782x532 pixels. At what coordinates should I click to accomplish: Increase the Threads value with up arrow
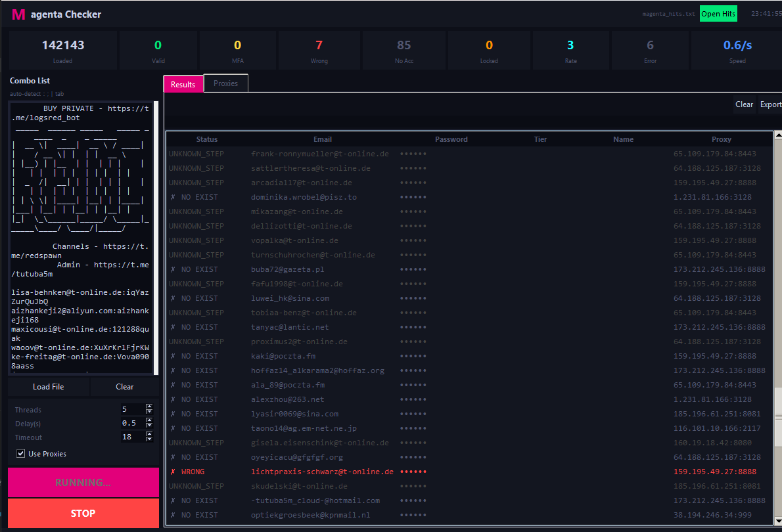(149, 407)
